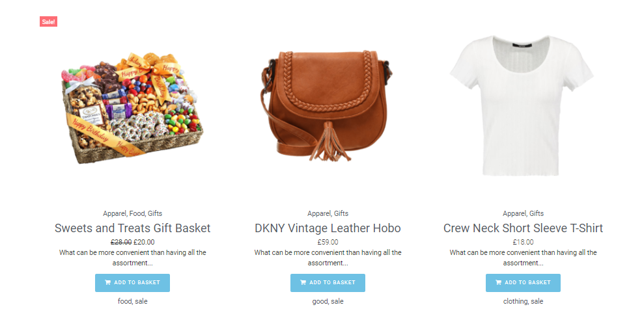
Task: Add the Crew Neck T-Shirt to basket
Action: click(523, 283)
